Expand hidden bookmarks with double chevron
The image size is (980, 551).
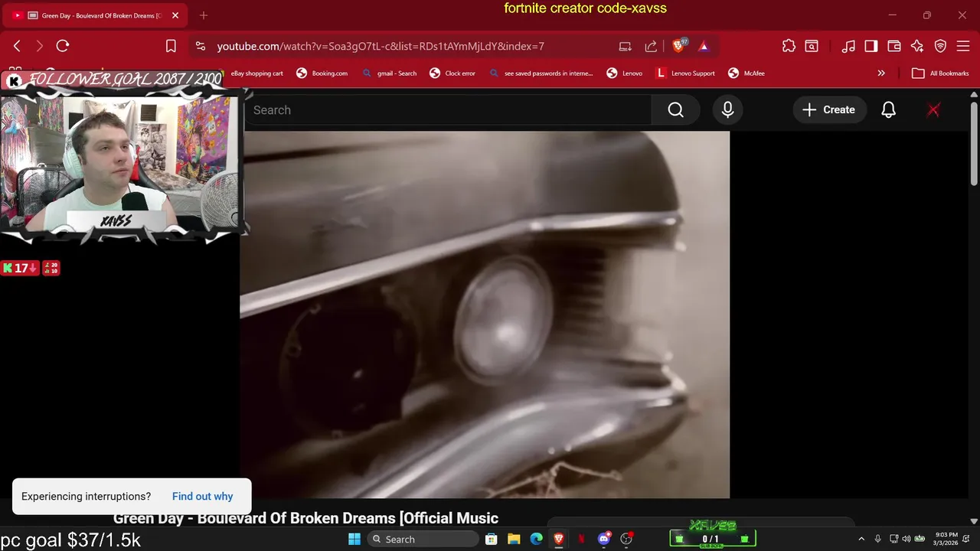pos(881,73)
